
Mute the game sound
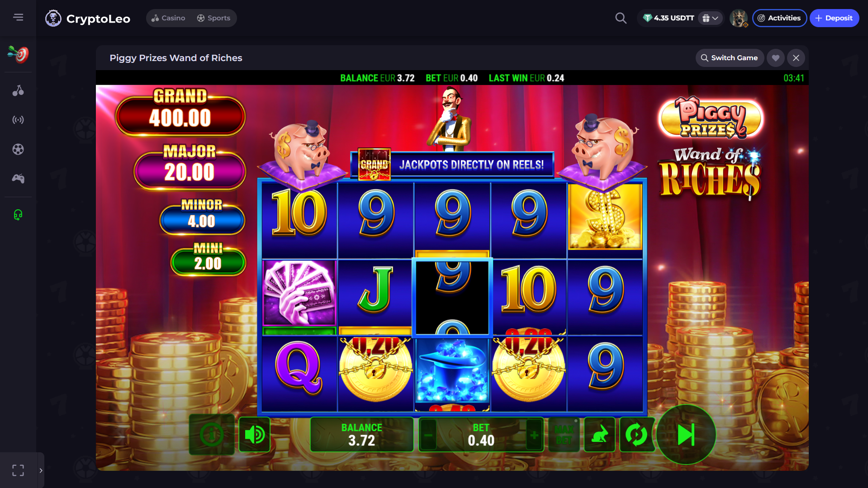pos(254,435)
